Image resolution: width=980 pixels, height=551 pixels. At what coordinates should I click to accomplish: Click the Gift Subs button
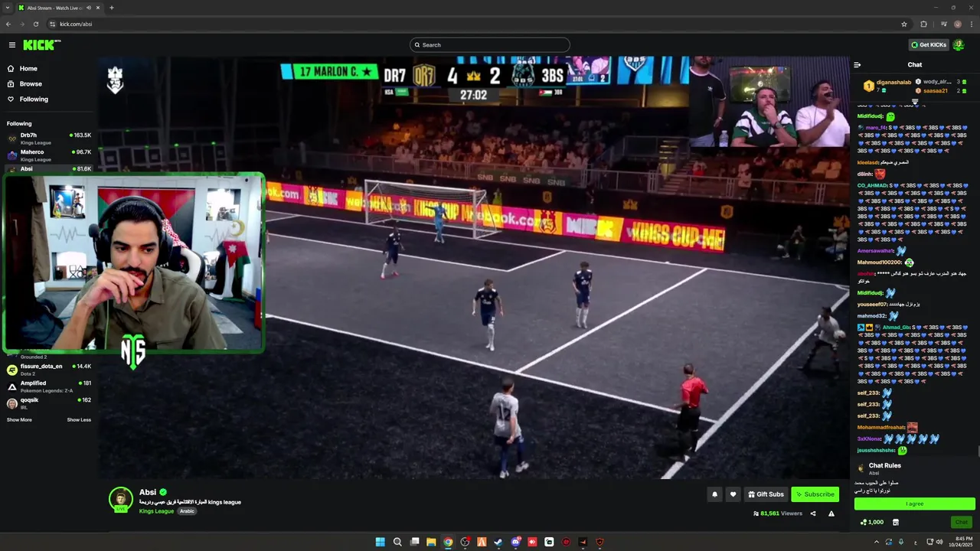coord(766,494)
